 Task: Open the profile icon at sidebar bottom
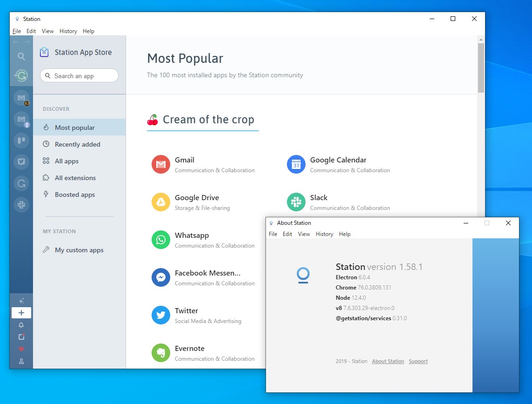click(21, 361)
